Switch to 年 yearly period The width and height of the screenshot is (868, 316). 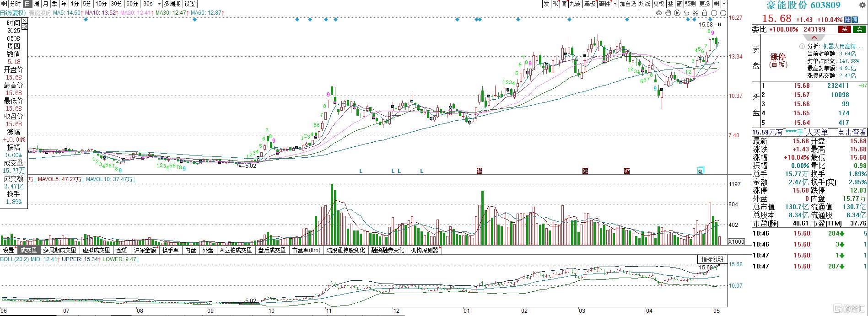click(x=64, y=4)
